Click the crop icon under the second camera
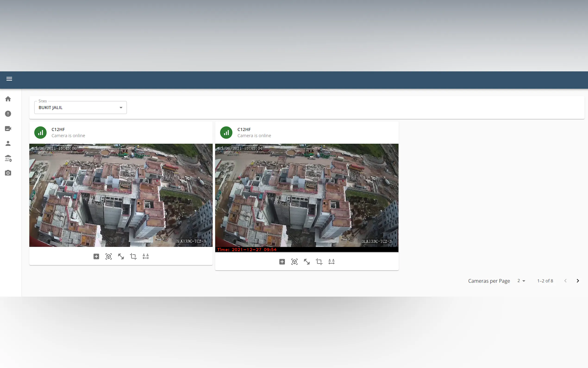588x368 pixels. pyautogui.click(x=319, y=262)
